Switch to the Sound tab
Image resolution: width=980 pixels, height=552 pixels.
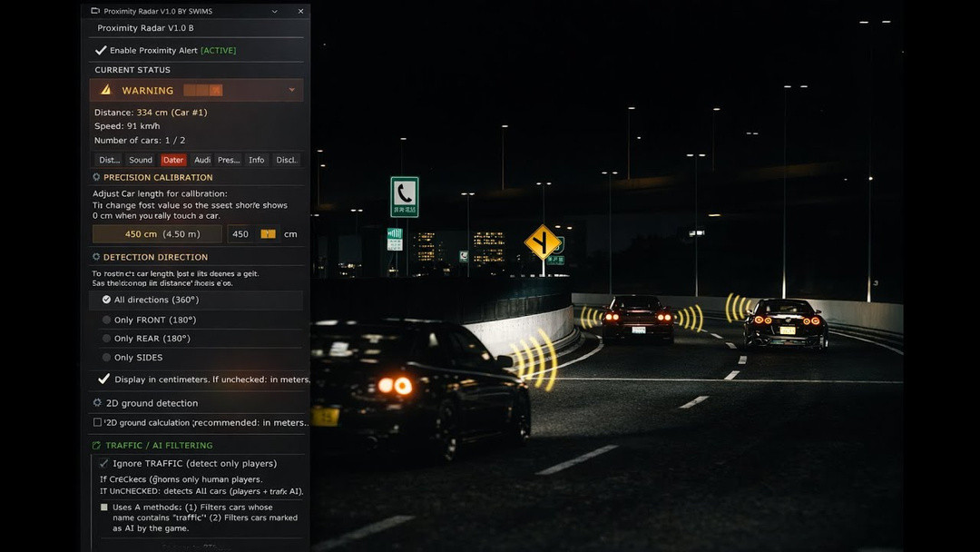pos(141,160)
